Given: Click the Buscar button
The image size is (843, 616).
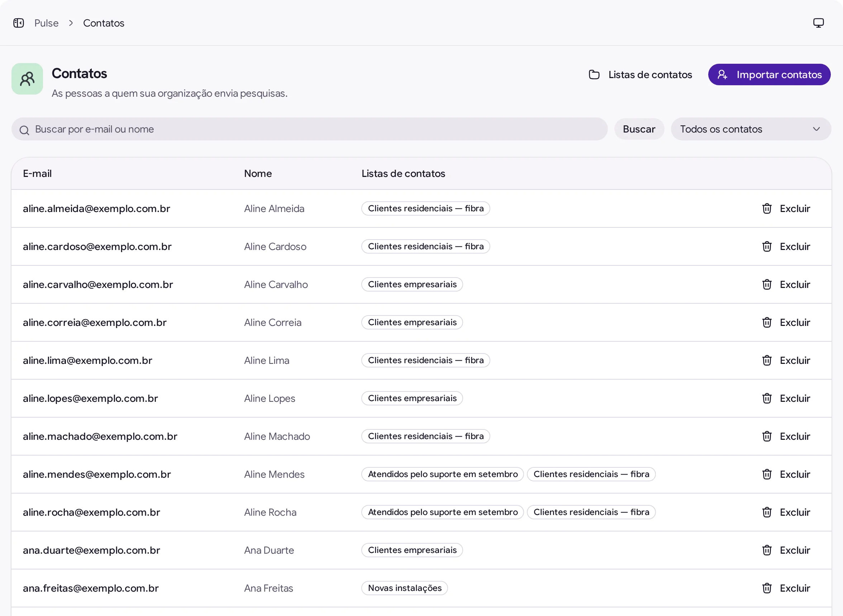Looking at the screenshot, I should point(639,129).
